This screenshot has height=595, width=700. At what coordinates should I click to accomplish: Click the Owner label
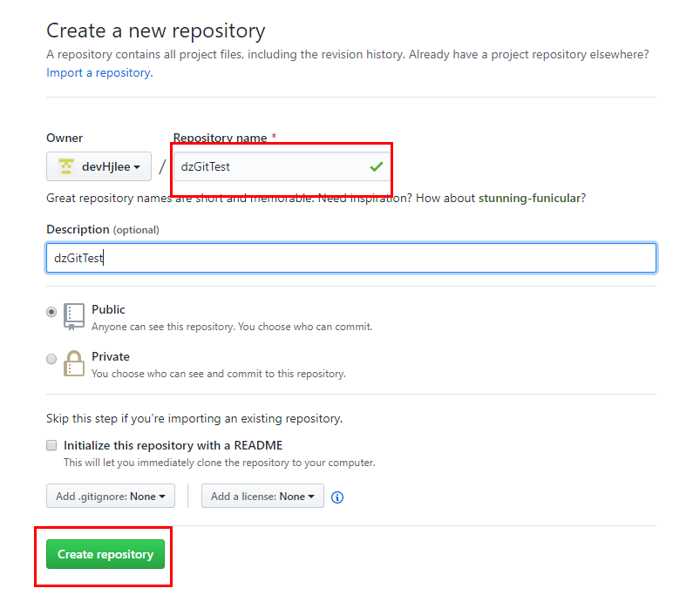pyautogui.click(x=65, y=138)
